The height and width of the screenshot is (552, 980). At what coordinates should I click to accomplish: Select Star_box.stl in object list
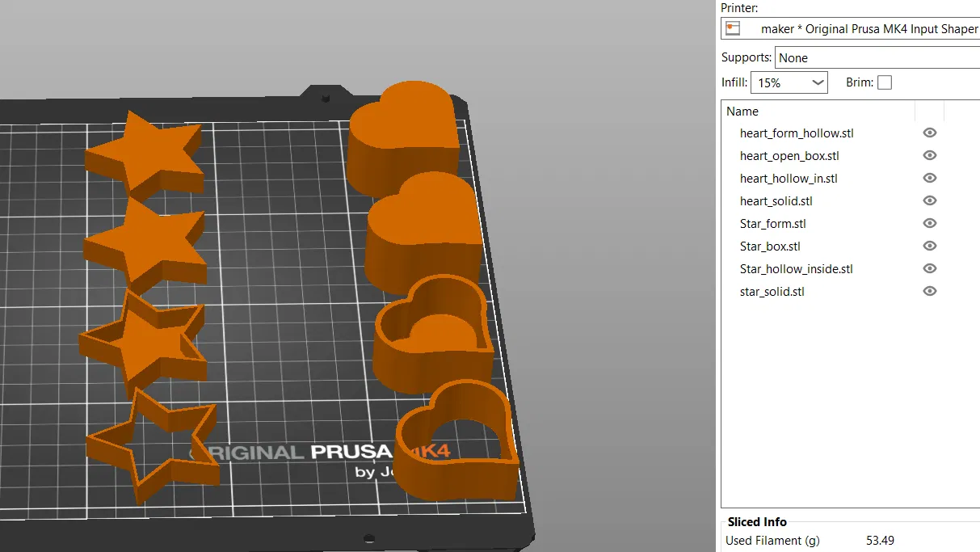tap(770, 246)
